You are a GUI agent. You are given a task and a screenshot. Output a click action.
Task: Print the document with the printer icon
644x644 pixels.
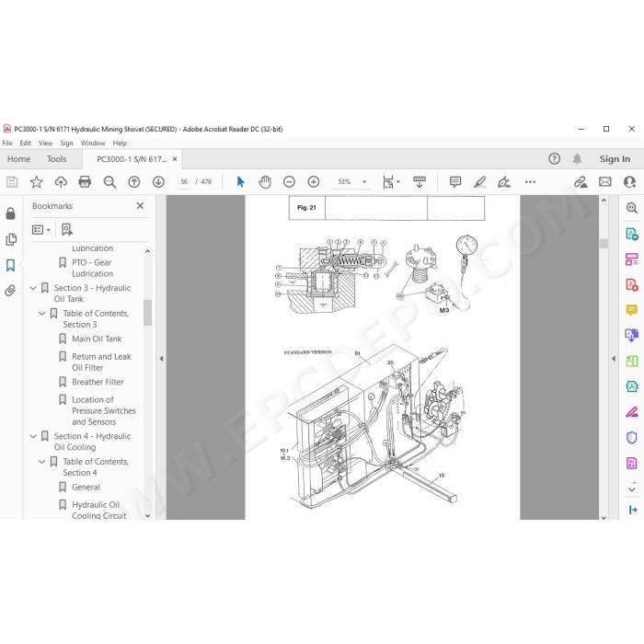pos(85,181)
